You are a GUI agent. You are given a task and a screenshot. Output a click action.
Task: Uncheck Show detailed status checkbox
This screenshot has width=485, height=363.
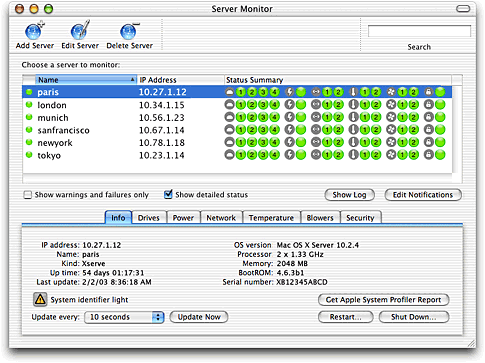coord(168,194)
